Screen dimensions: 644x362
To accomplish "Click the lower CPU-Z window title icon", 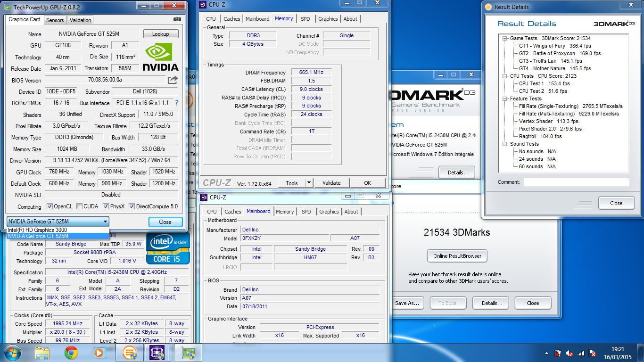I will (204, 197).
